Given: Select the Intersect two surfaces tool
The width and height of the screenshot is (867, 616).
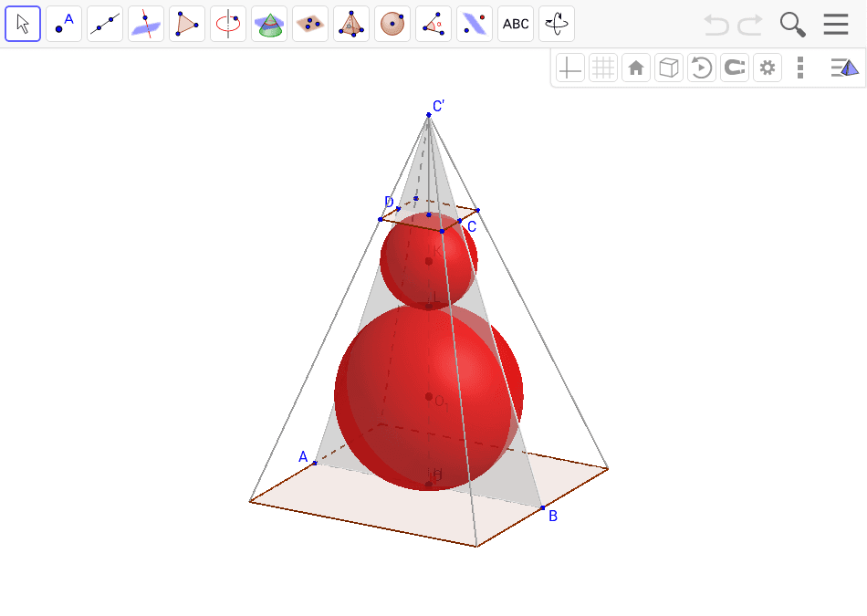Looking at the screenshot, I should pos(269,24).
